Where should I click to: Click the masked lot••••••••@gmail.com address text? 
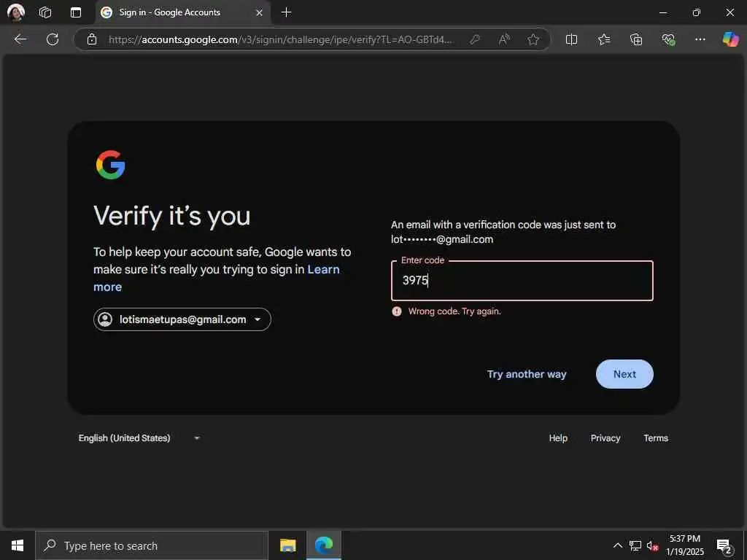(442, 239)
